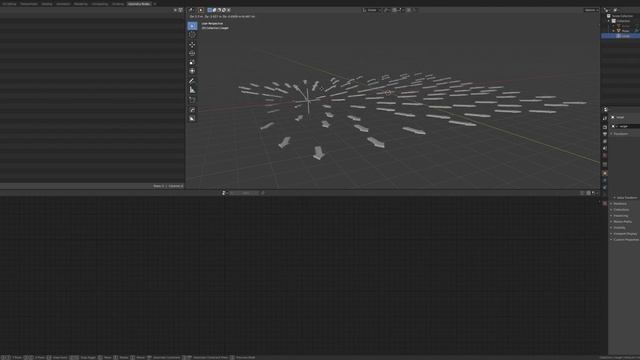Select the Rotate tool in viewport toolbar
The width and height of the screenshot is (640, 360).
(192, 53)
